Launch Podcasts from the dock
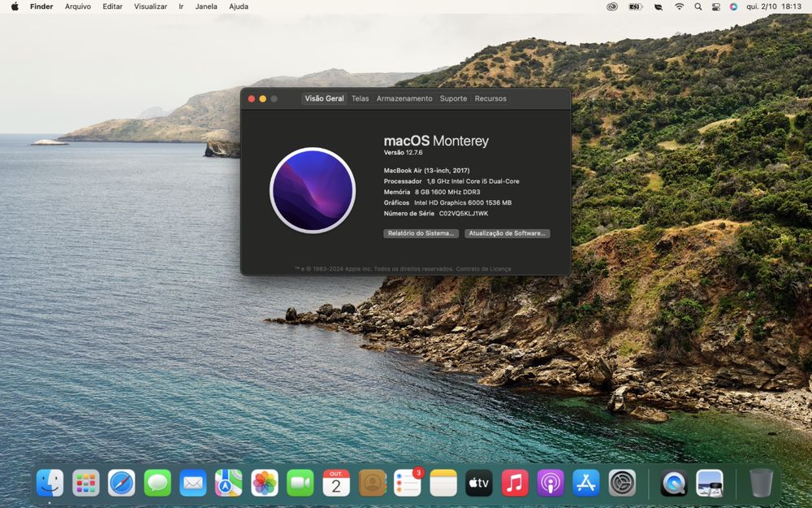Screen dimensions: 812x508 [551, 483]
